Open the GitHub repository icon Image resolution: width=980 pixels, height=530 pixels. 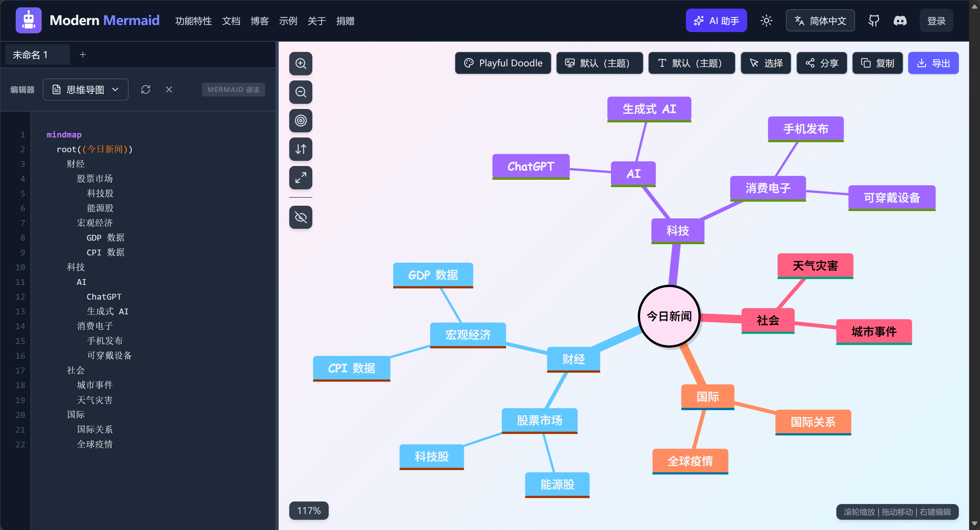coord(874,21)
